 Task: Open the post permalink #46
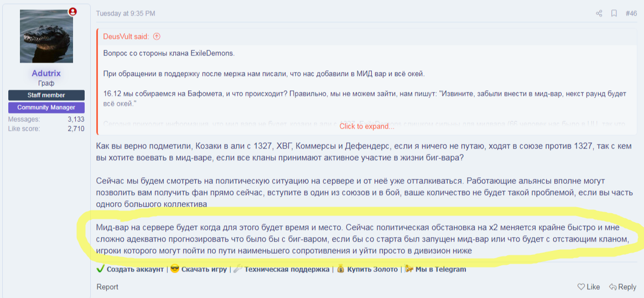631,13
